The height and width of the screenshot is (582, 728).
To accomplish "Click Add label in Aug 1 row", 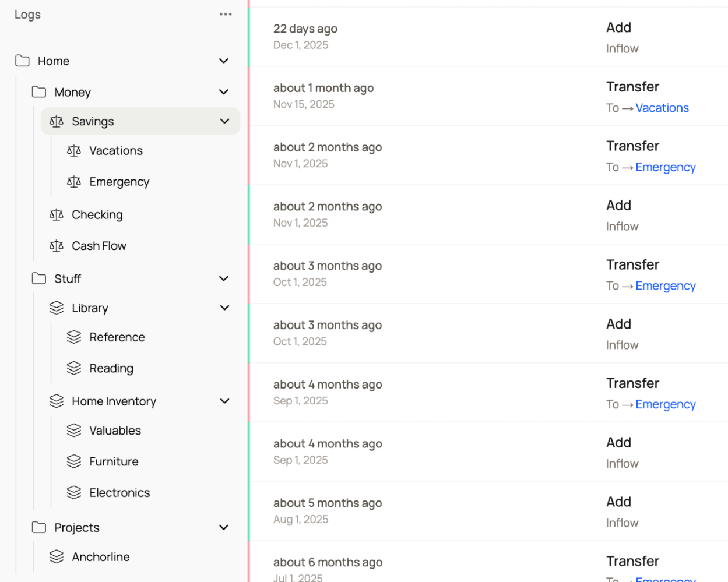I will click(x=618, y=502).
